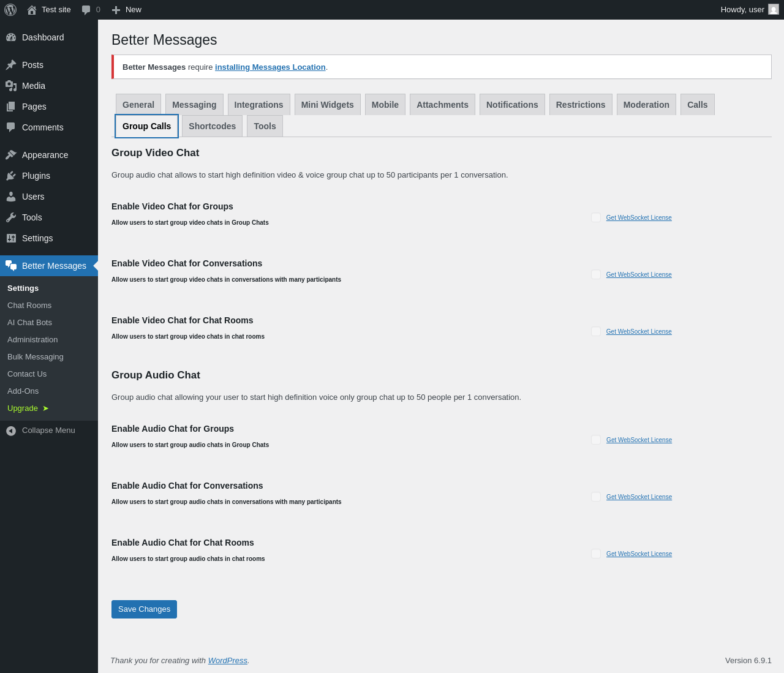Open the comments bubble icon in admin bar
This screenshot has width=784, height=673.
pyautogui.click(x=86, y=10)
